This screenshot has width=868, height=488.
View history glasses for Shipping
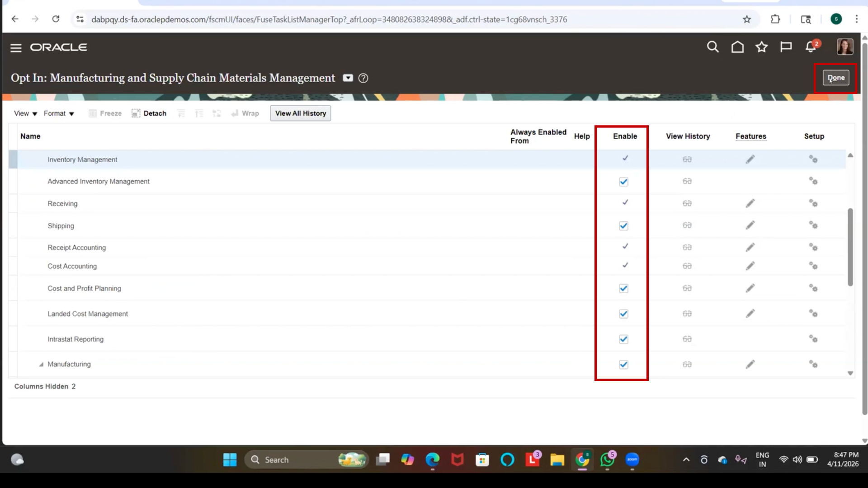(687, 225)
